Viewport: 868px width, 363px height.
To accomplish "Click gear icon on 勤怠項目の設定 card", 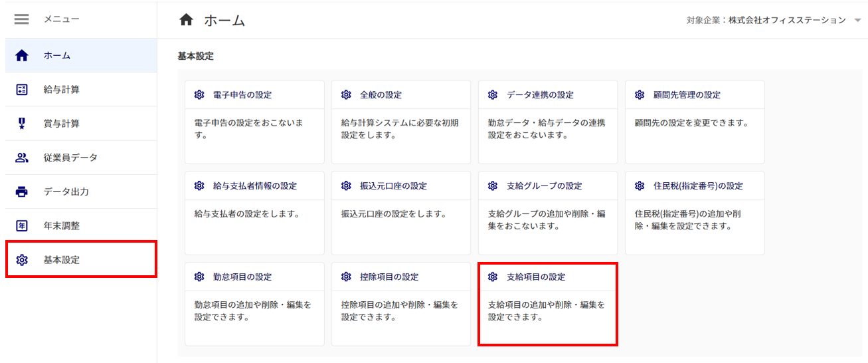I will pos(199,277).
